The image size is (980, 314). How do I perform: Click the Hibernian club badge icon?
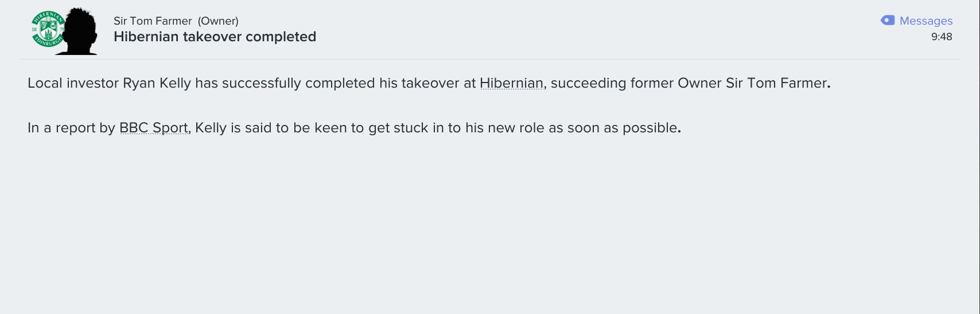coord(48,30)
